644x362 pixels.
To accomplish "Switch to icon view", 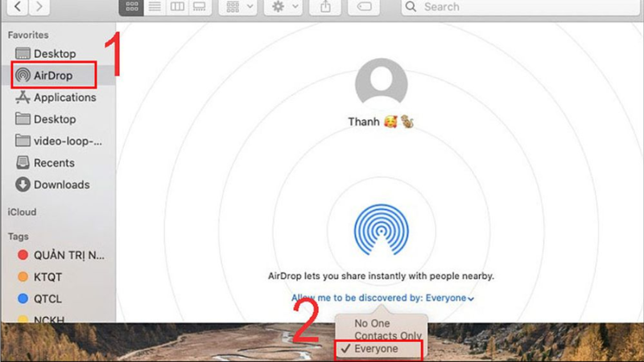I will (131, 6).
